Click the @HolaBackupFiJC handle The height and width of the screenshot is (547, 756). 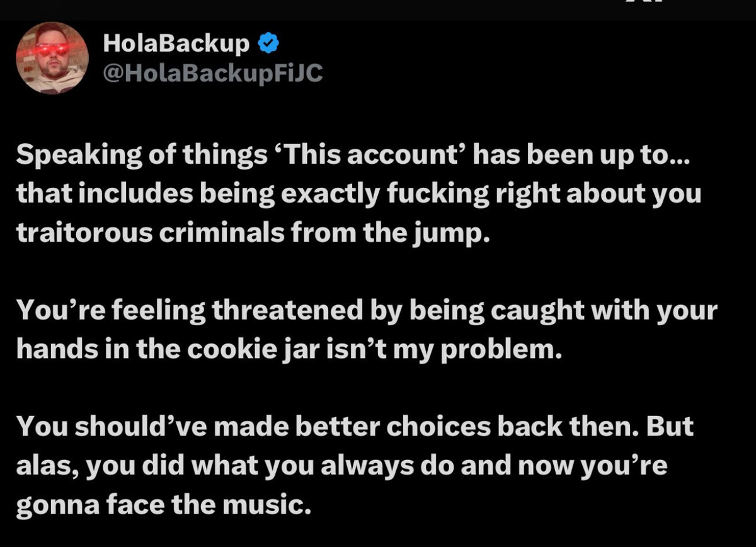tap(212, 74)
